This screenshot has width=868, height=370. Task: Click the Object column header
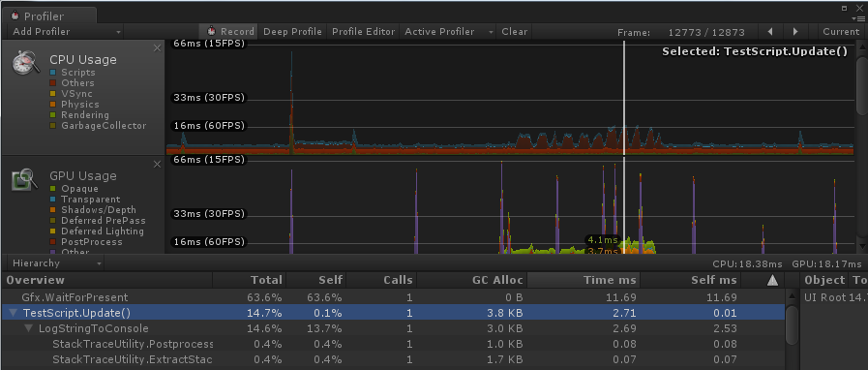[824, 280]
